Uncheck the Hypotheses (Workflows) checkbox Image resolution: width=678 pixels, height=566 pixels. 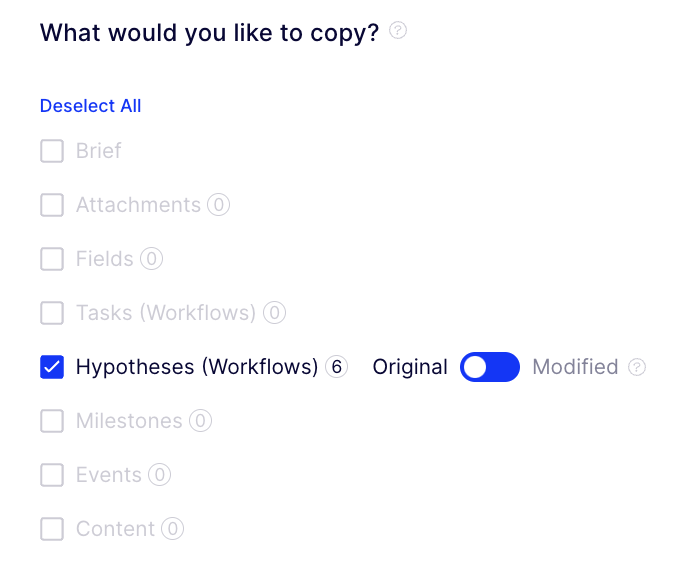point(52,367)
